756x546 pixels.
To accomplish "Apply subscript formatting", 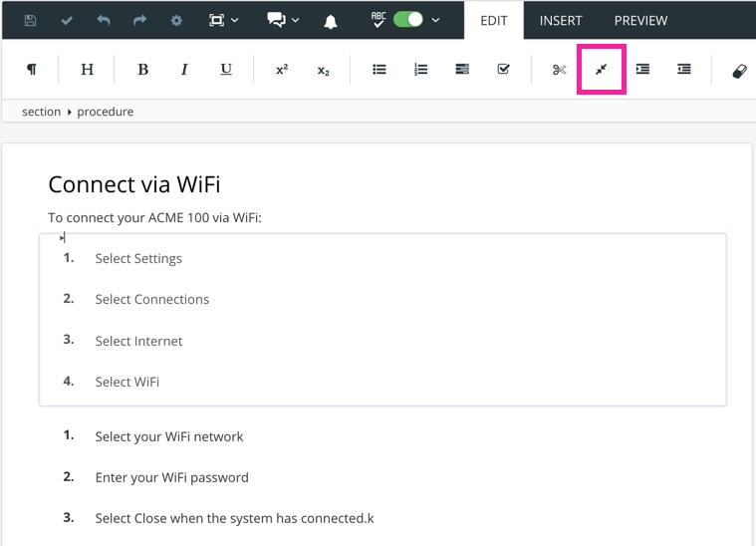I will pyautogui.click(x=324, y=71).
